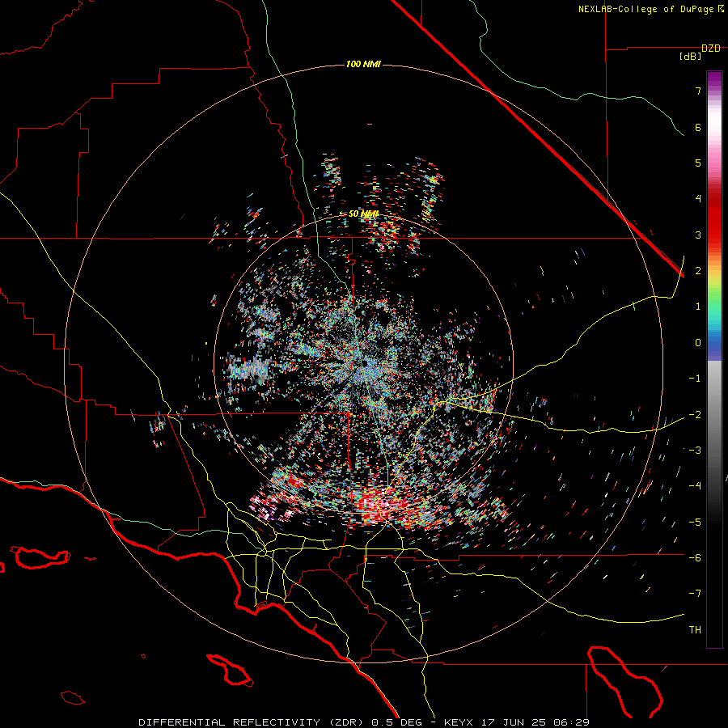Click the colorbar tick label -6
Viewport: 728px width, 728px height.
pos(695,558)
